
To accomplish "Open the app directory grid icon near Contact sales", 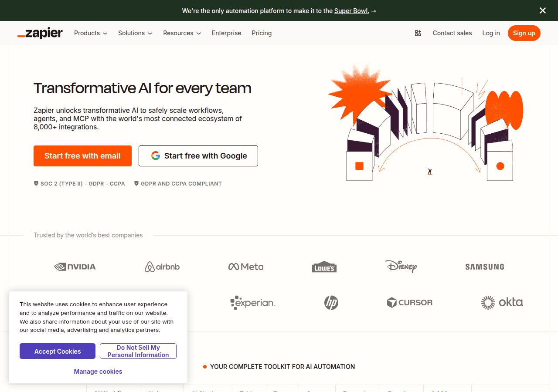I will (418, 33).
